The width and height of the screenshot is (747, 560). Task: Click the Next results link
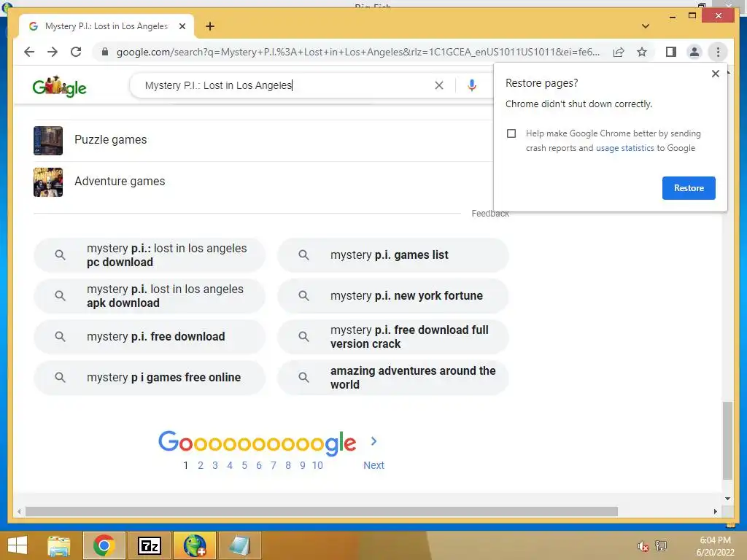point(373,465)
